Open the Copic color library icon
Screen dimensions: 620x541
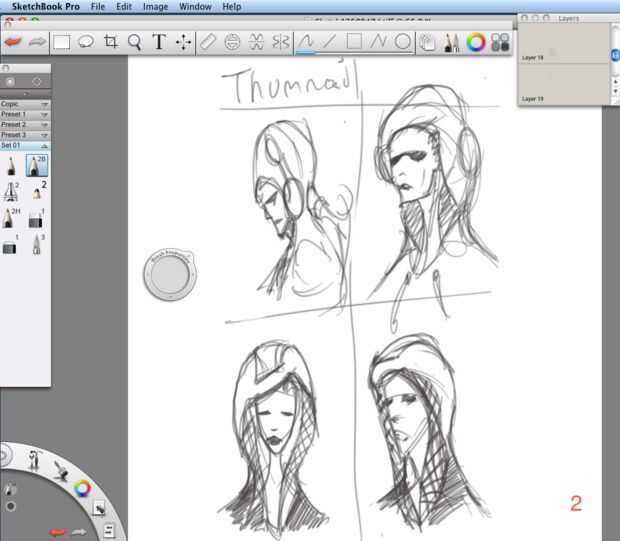point(500,42)
